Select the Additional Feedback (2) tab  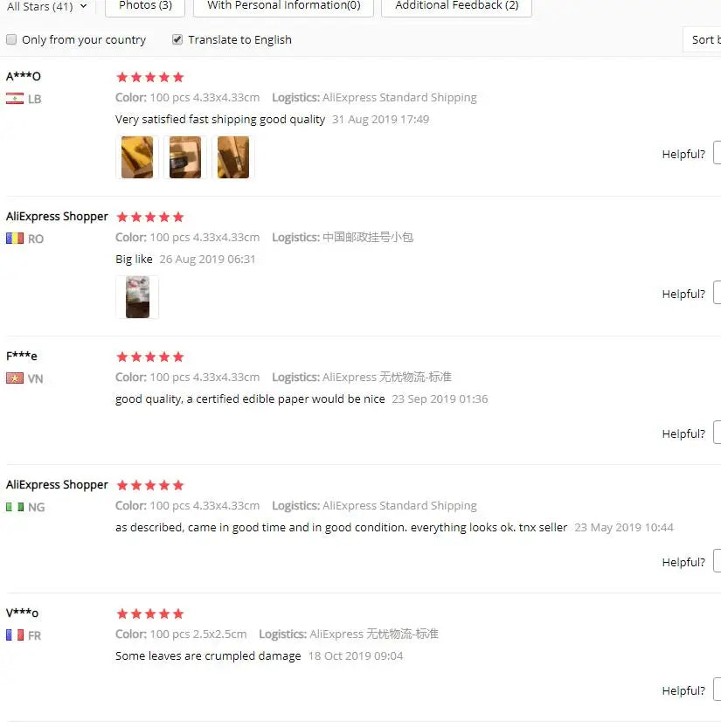(456, 6)
